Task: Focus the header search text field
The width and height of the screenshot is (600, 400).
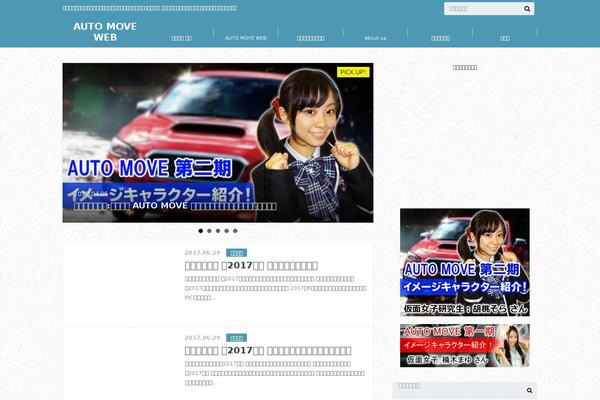Action: (x=483, y=9)
